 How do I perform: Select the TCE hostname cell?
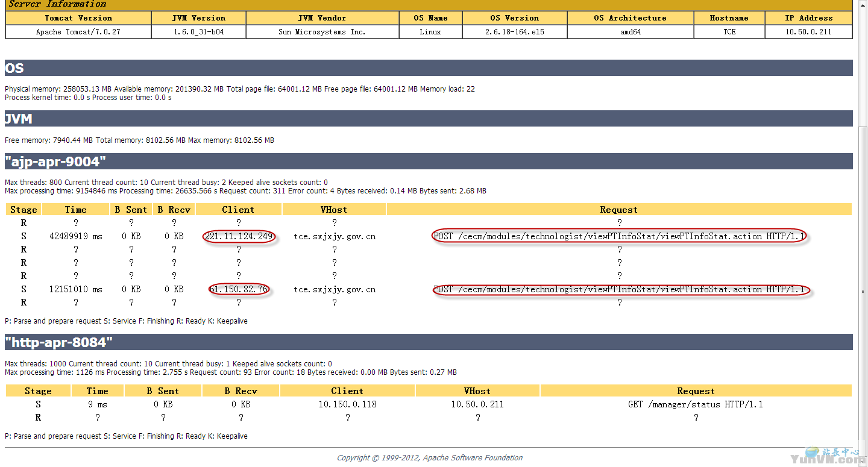tap(729, 32)
